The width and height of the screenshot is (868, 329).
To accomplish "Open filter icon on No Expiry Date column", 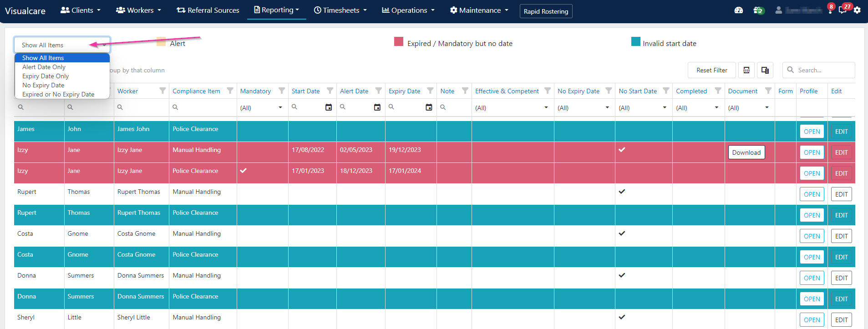I will 609,91.
